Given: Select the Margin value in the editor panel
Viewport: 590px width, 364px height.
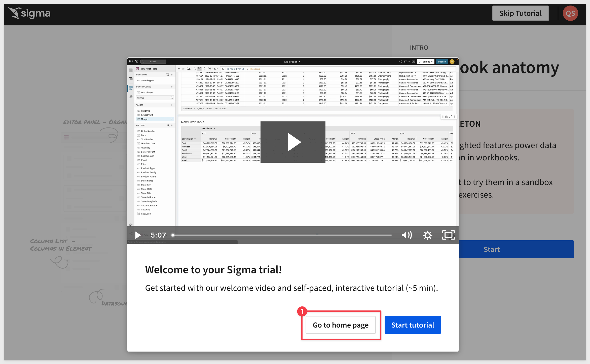Looking at the screenshot, I should (x=155, y=119).
